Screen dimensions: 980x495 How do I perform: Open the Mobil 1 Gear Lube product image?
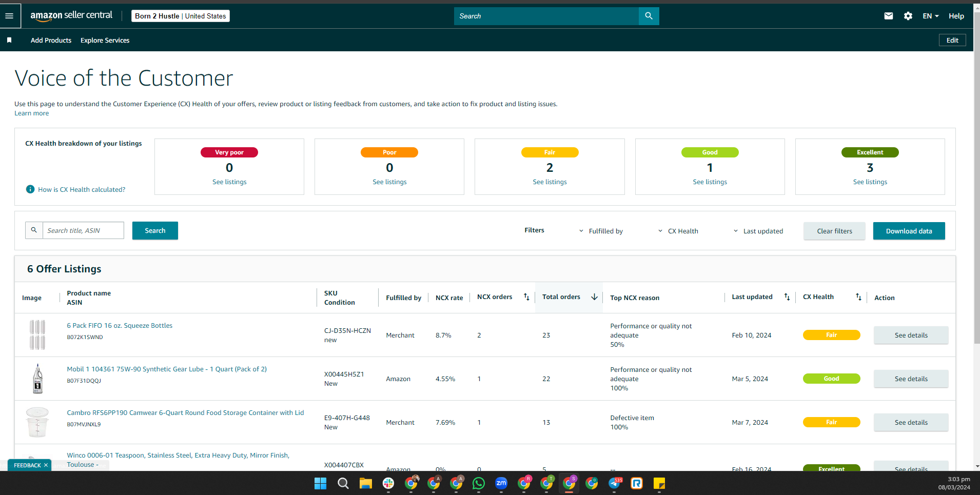click(37, 379)
